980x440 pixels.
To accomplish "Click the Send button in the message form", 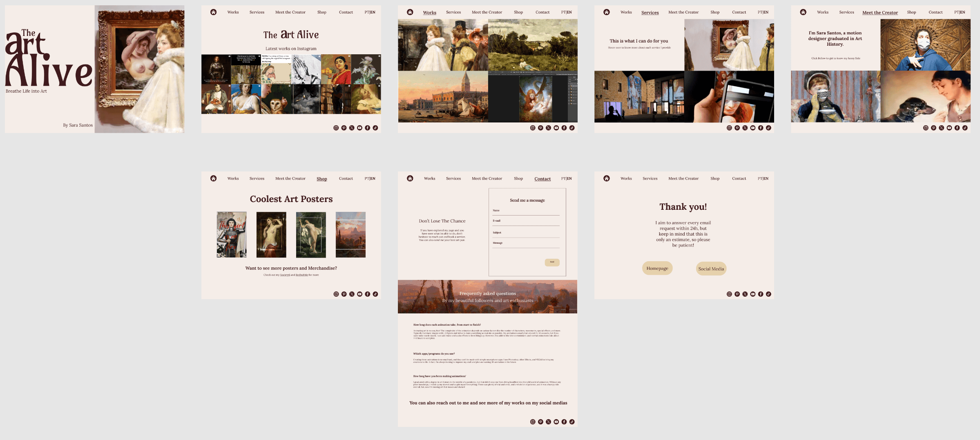I will (552, 262).
